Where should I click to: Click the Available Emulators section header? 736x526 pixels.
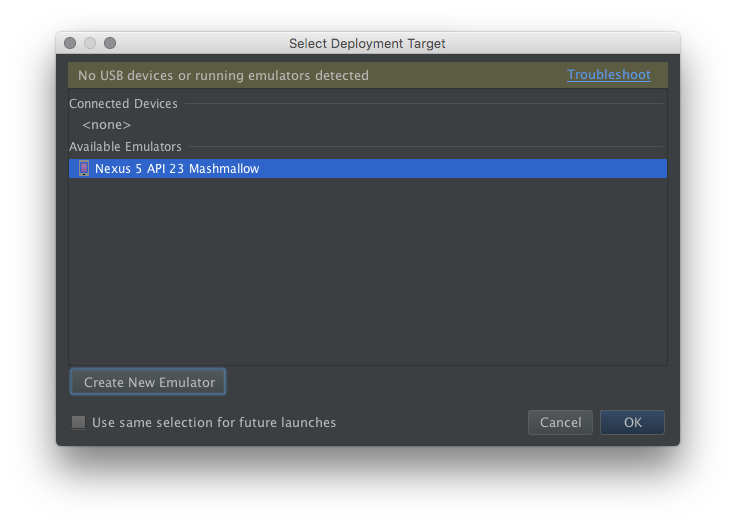click(x=125, y=147)
